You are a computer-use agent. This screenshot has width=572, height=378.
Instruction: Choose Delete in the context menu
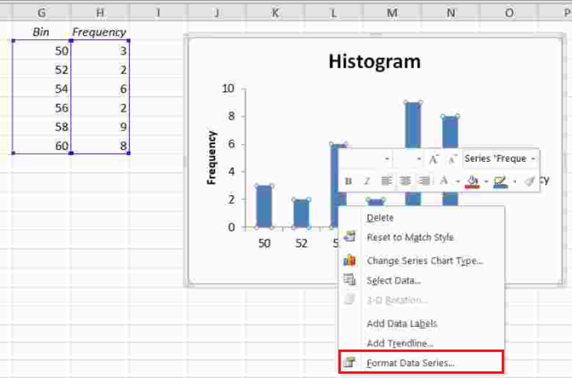pyautogui.click(x=380, y=218)
